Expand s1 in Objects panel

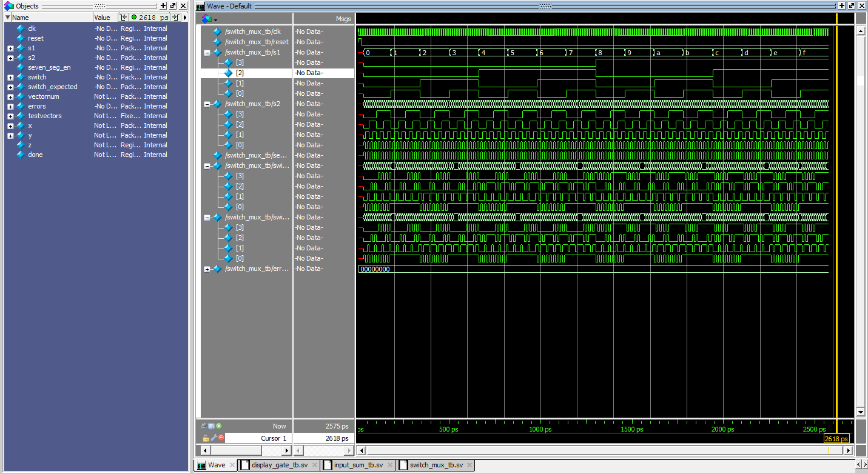[x=10, y=48]
